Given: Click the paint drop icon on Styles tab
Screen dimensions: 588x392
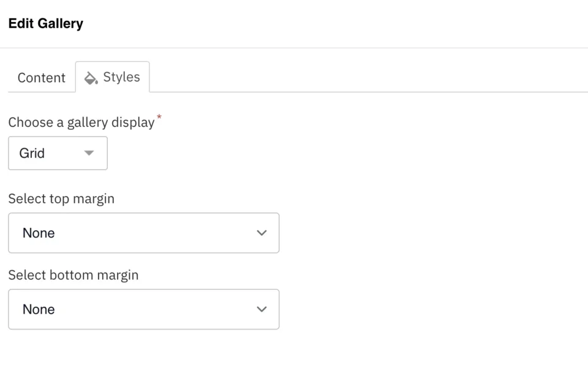Looking at the screenshot, I should 91,78.
